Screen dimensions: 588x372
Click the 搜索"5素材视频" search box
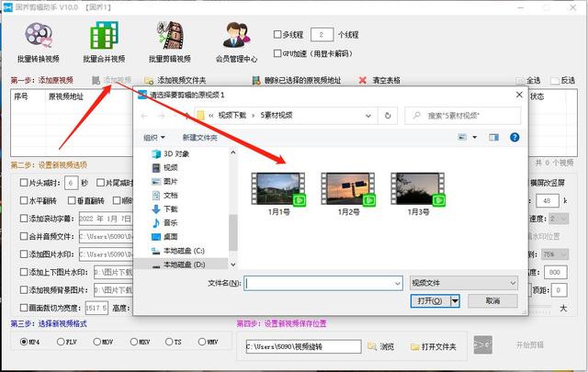pyautogui.click(x=463, y=116)
